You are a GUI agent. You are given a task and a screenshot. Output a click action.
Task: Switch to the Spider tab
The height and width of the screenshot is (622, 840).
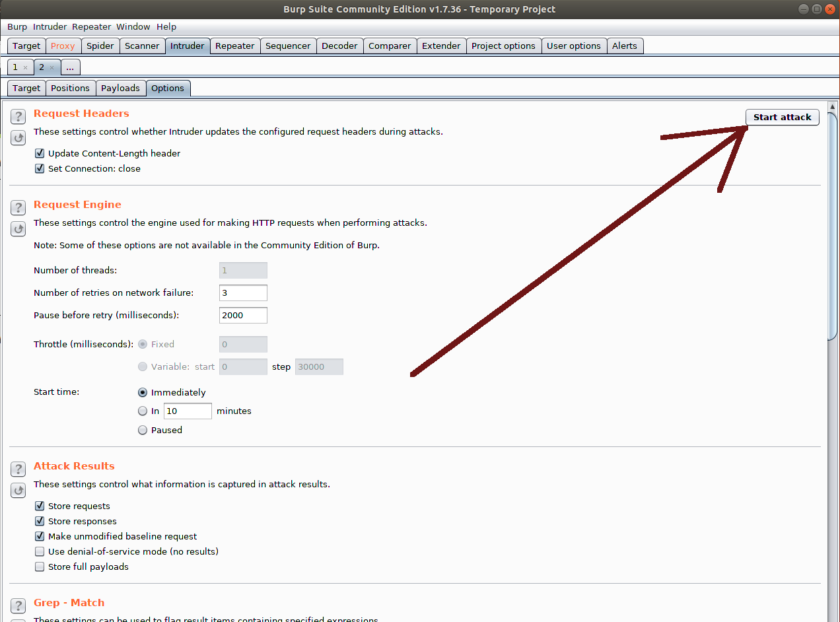100,46
